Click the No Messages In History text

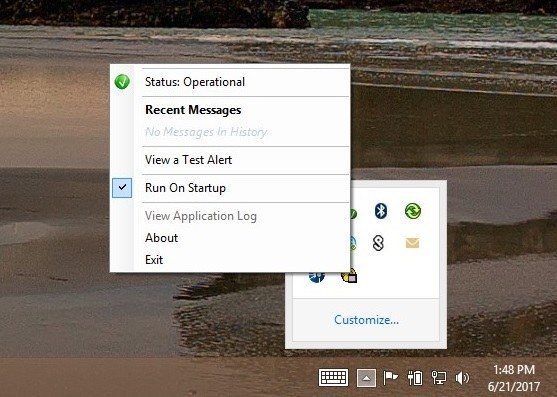coord(206,132)
